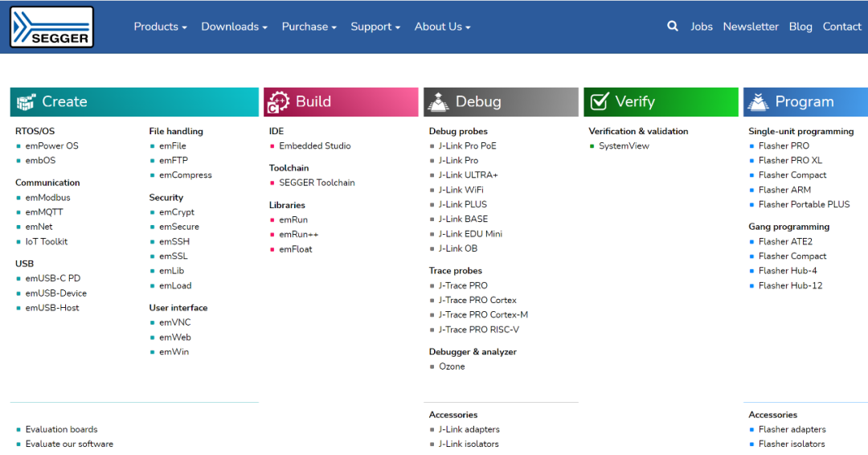Open the emLoad link
The height and width of the screenshot is (455, 868).
click(x=175, y=285)
